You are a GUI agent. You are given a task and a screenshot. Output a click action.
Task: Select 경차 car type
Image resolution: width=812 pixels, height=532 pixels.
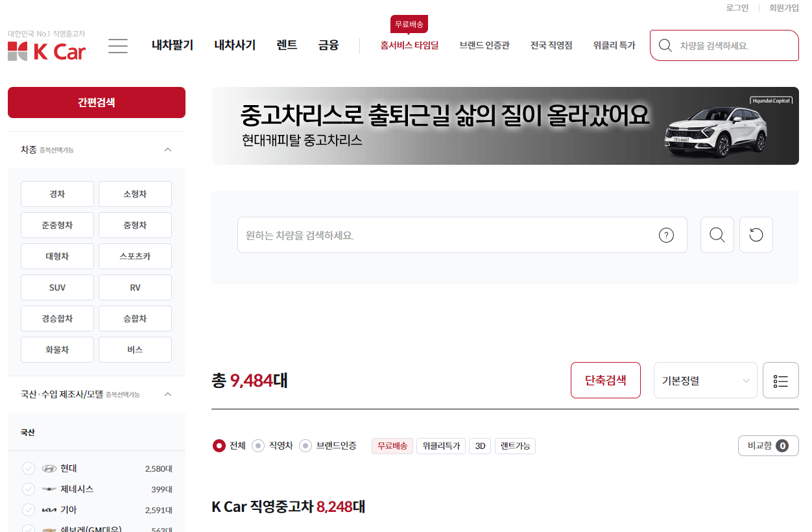click(x=57, y=194)
